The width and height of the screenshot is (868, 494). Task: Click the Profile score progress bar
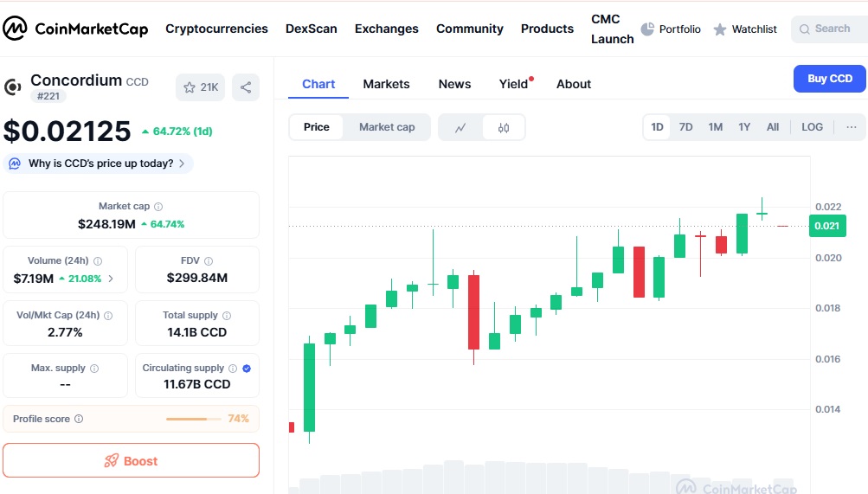tap(192, 419)
